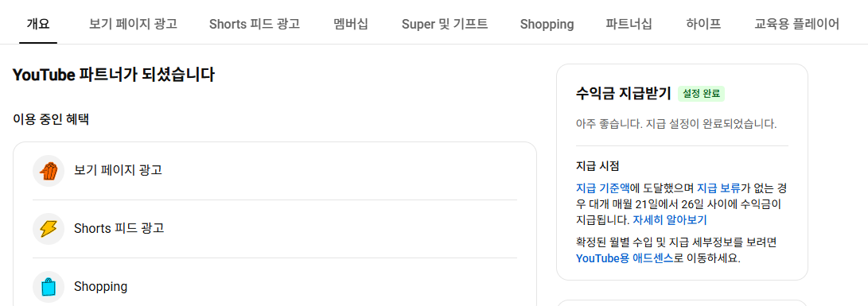Go to the 교육용 플레이어 tab
The image size is (868, 306).
tap(797, 25)
